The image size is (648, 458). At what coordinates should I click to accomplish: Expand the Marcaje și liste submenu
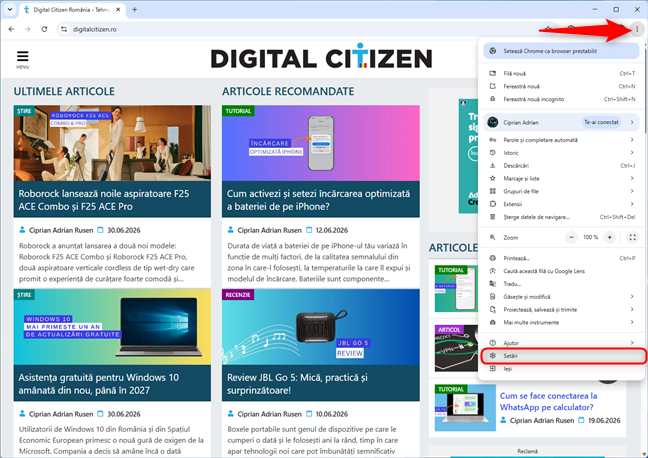click(x=562, y=179)
